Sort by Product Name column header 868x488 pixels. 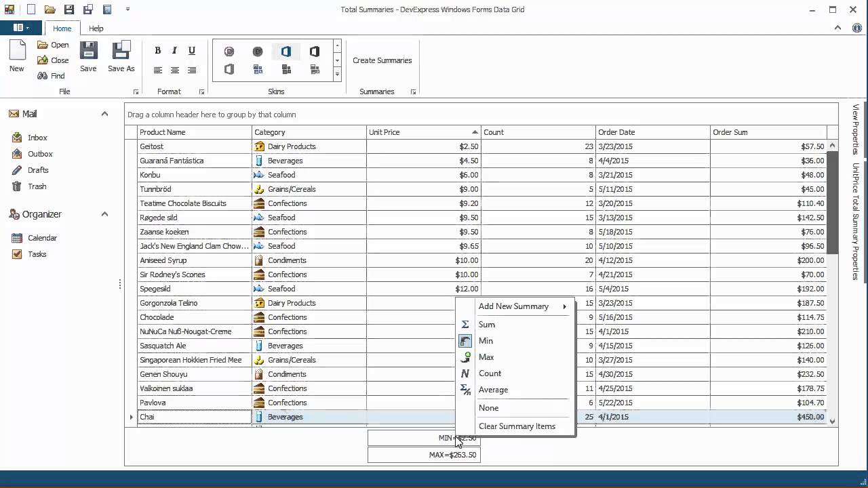coord(195,132)
